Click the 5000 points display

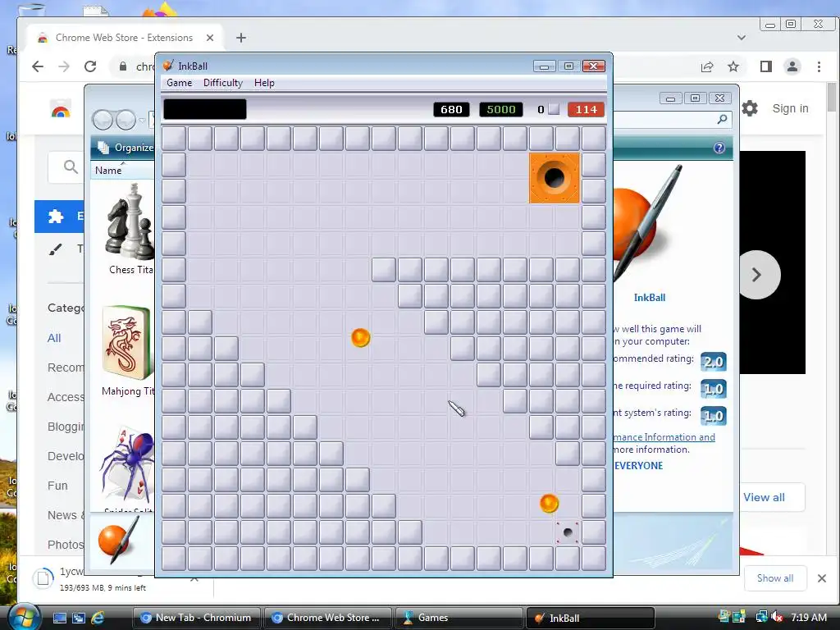point(501,109)
